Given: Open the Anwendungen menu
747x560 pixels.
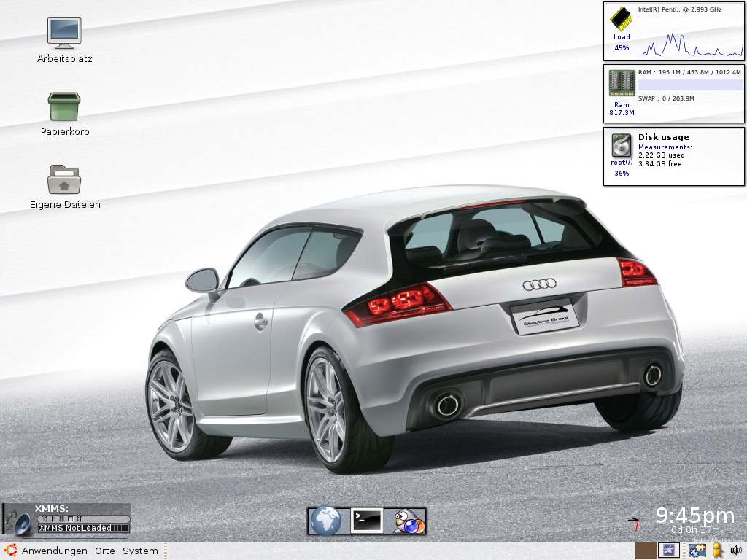Looking at the screenshot, I should (54, 551).
